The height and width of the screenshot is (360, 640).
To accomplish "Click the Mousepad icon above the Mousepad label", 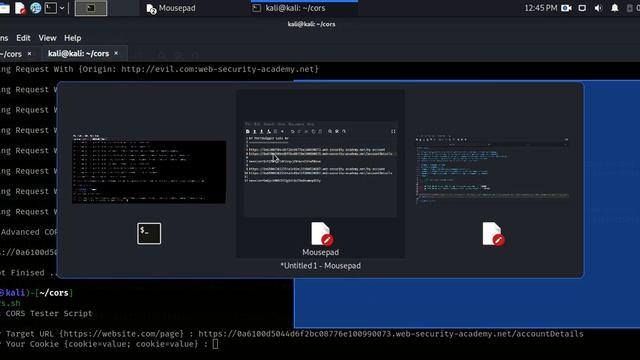I will [x=321, y=234].
